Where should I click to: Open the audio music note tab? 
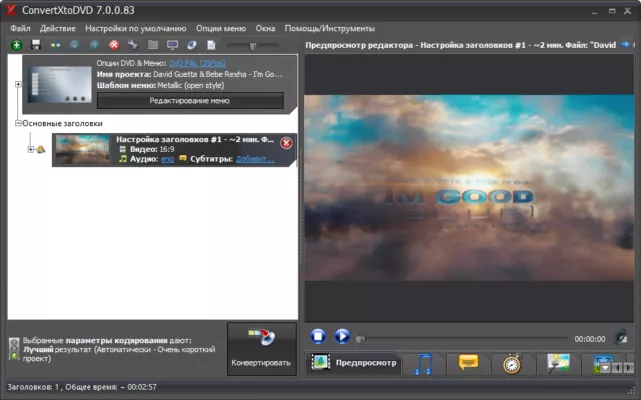423,364
